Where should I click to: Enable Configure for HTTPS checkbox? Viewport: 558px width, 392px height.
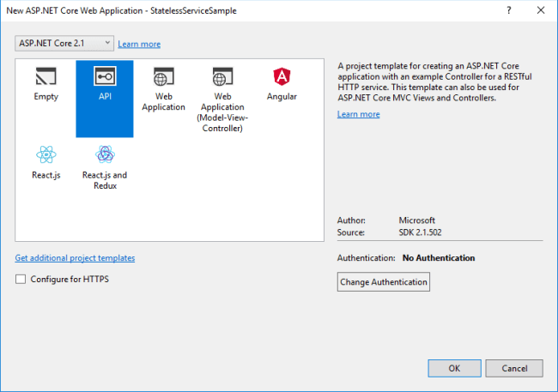pyautogui.click(x=21, y=280)
